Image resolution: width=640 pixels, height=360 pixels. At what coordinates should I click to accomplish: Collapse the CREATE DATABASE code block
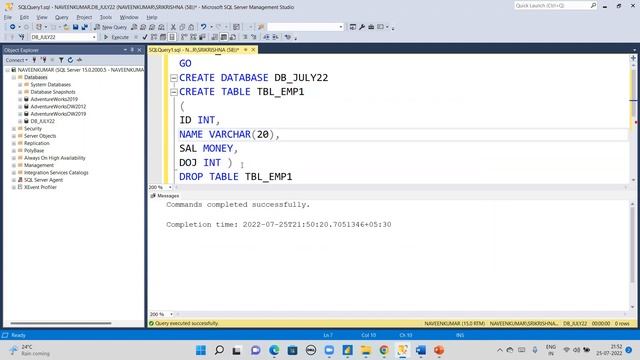pyautogui.click(x=174, y=78)
